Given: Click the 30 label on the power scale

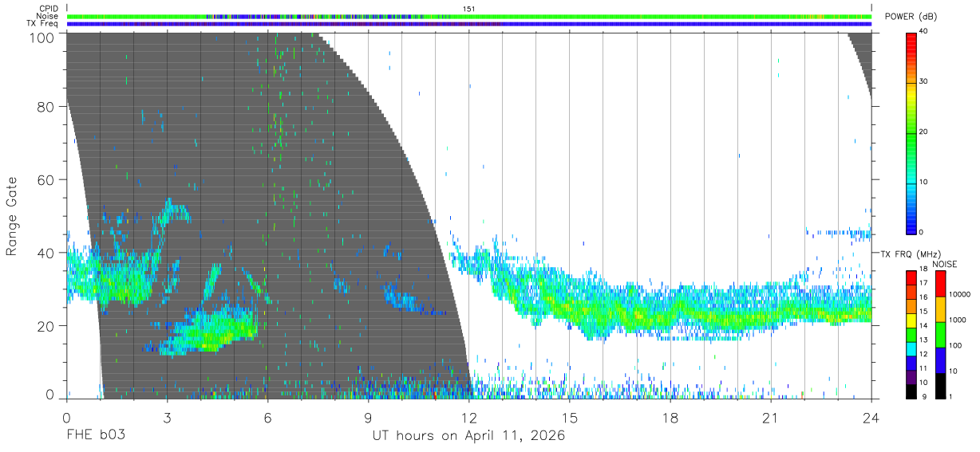Looking at the screenshot, I should 924,81.
